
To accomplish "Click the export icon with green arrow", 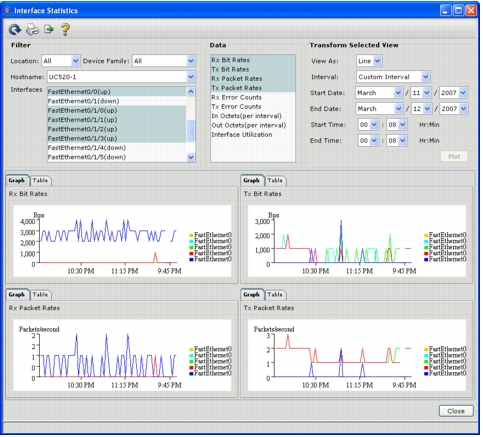I will [49, 29].
